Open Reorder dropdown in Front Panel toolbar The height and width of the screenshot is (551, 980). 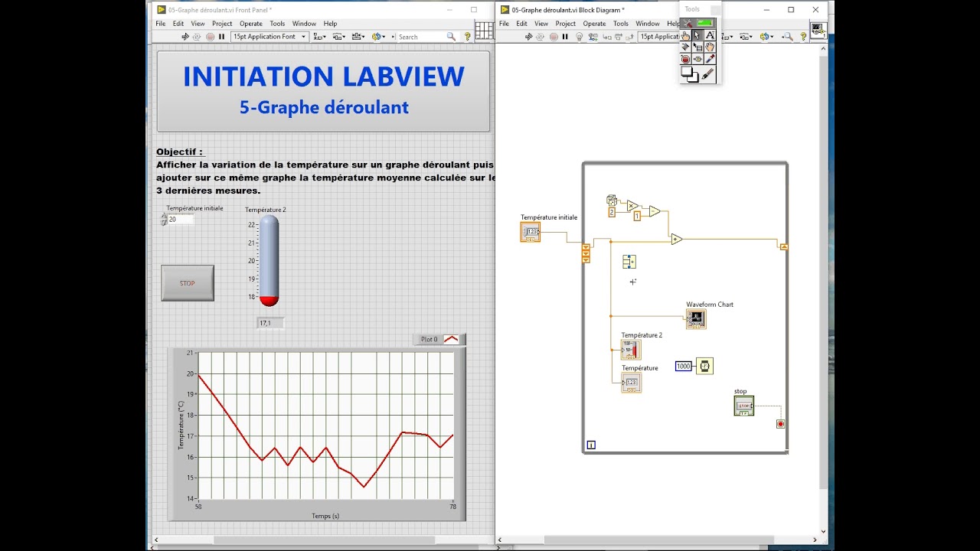pos(378,37)
